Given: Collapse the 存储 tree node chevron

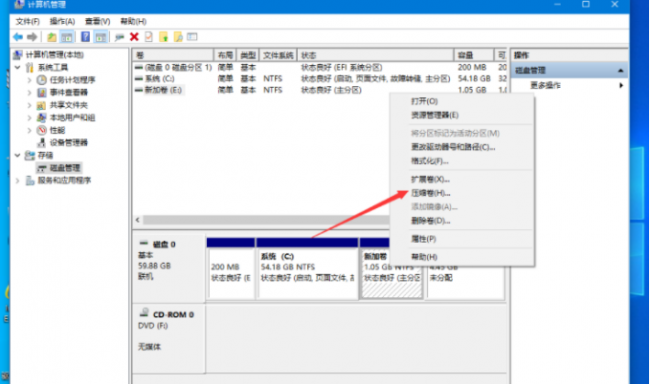Looking at the screenshot, I should click(17, 156).
